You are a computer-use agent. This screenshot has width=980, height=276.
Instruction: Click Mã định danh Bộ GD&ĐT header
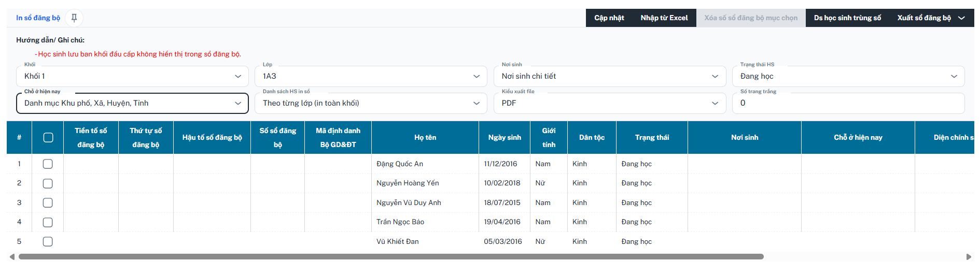point(338,138)
